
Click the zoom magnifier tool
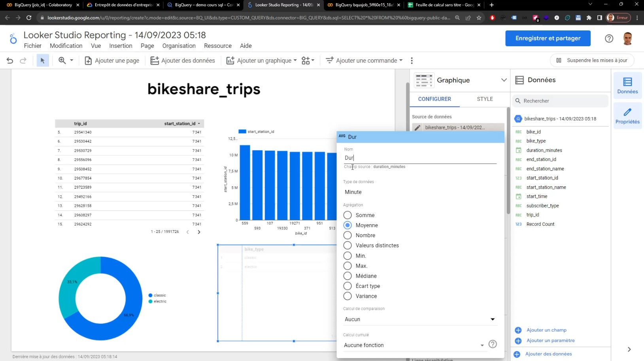62,60
